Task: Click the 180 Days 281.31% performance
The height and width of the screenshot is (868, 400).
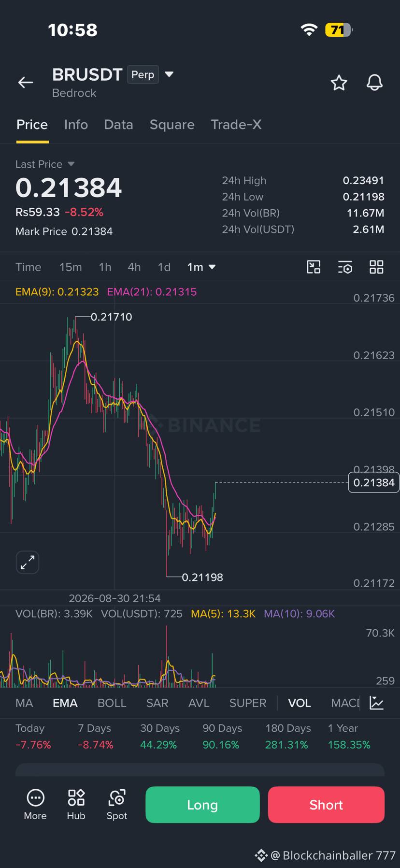Action: click(x=287, y=737)
